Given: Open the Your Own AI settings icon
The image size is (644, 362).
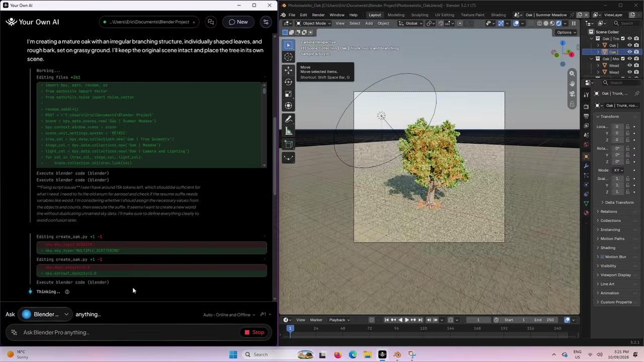Looking at the screenshot, I should (266, 22).
